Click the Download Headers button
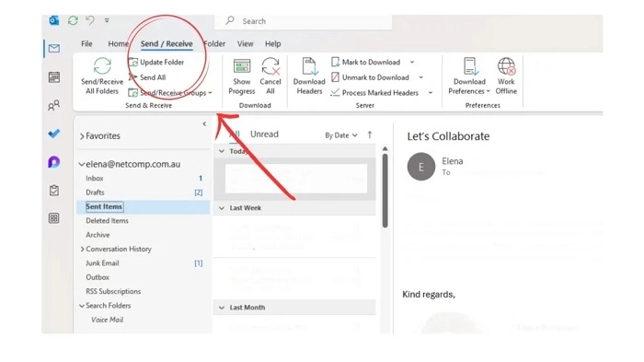Image resolution: width=644 pixels, height=362 pixels. point(309,76)
